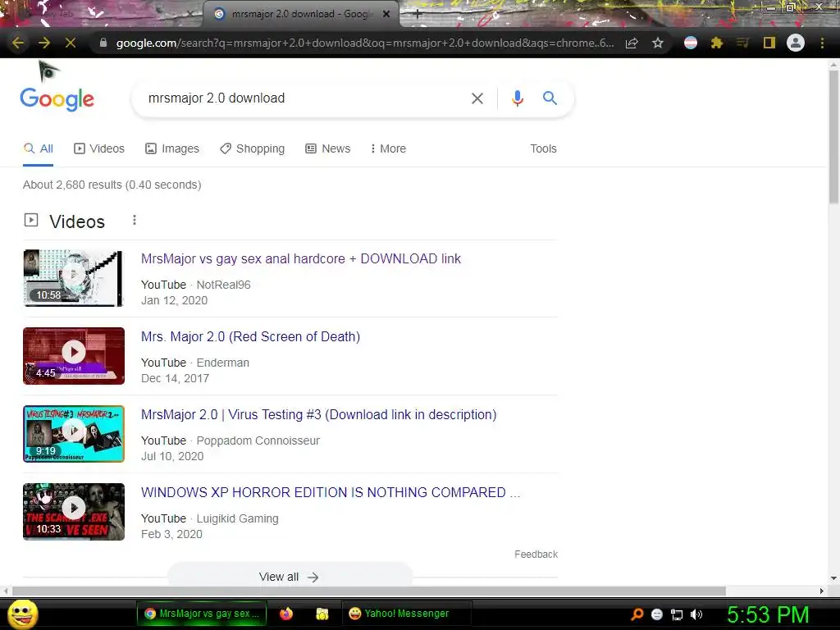Open the Chrome profile avatar
Image resolution: width=840 pixels, height=630 pixels.
click(796, 43)
